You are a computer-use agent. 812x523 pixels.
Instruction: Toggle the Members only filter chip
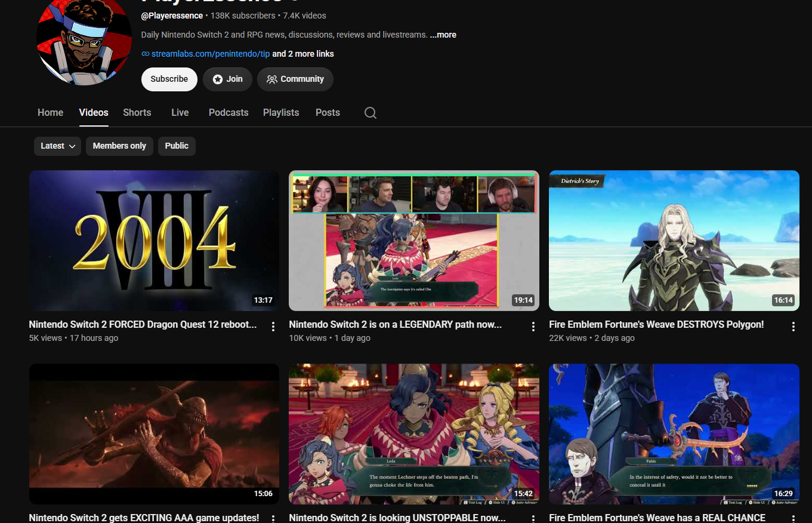[x=119, y=146]
